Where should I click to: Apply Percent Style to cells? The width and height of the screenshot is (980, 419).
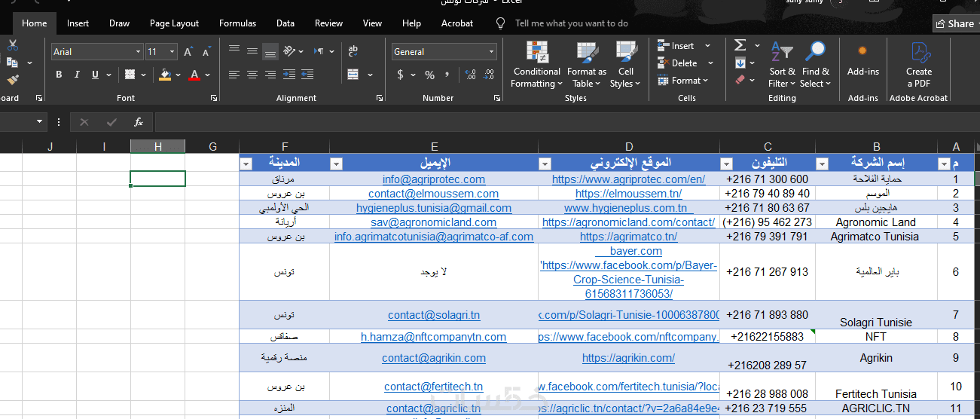(429, 75)
